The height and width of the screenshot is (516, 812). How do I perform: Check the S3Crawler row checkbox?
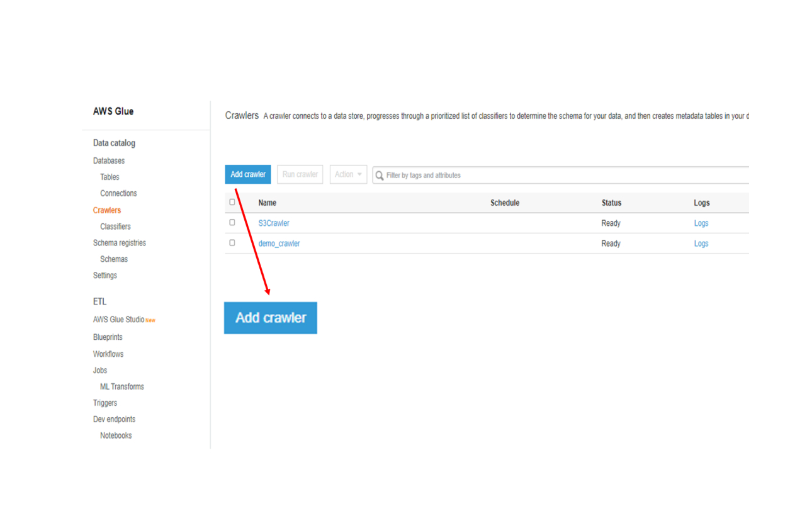[x=232, y=222]
